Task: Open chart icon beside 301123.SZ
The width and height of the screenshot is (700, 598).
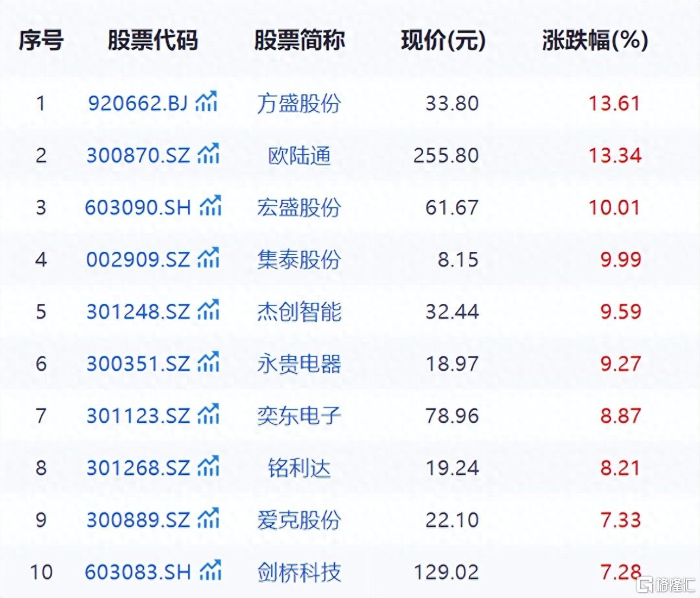Action: [x=209, y=414]
